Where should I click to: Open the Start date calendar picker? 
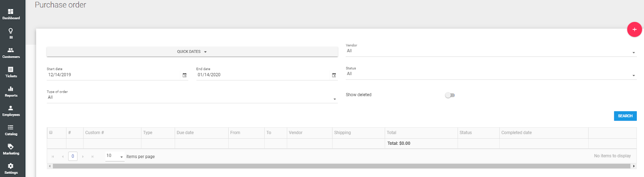pos(184,75)
